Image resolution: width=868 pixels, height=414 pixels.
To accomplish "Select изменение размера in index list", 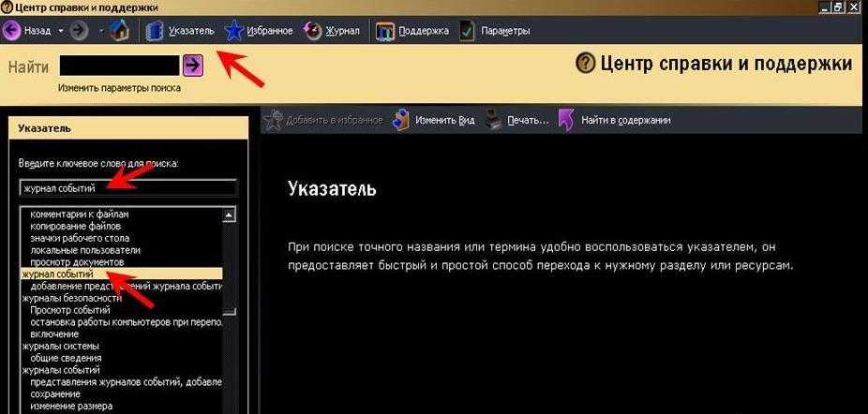I will pyautogui.click(x=71, y=407).
